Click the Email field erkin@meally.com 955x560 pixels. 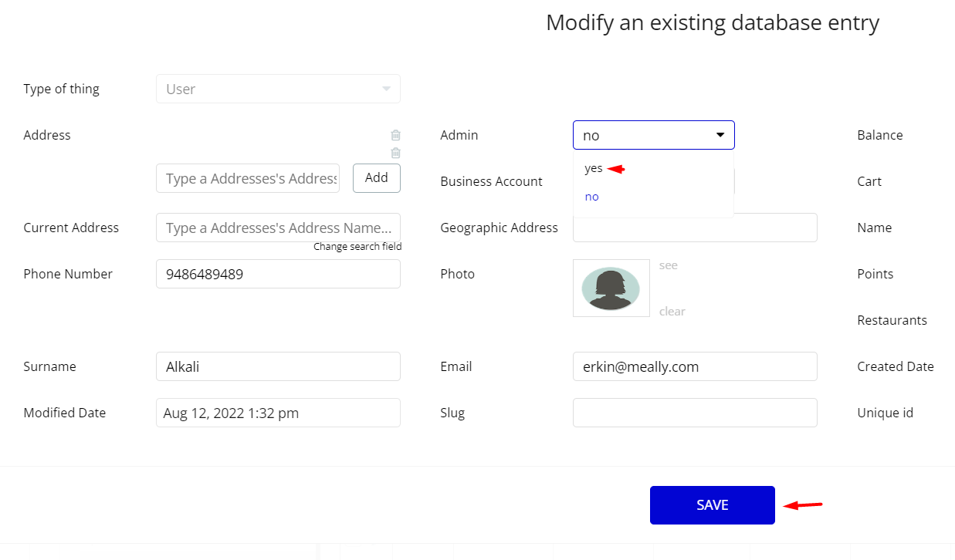point(695,366)
